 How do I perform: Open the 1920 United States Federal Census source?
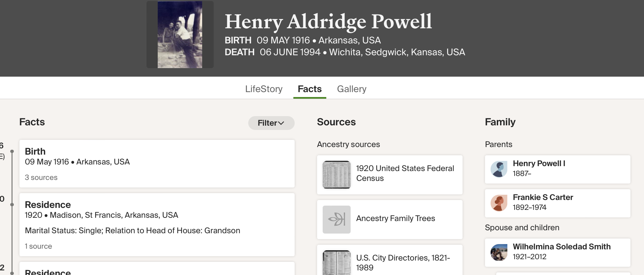click(x=405, y=173)
